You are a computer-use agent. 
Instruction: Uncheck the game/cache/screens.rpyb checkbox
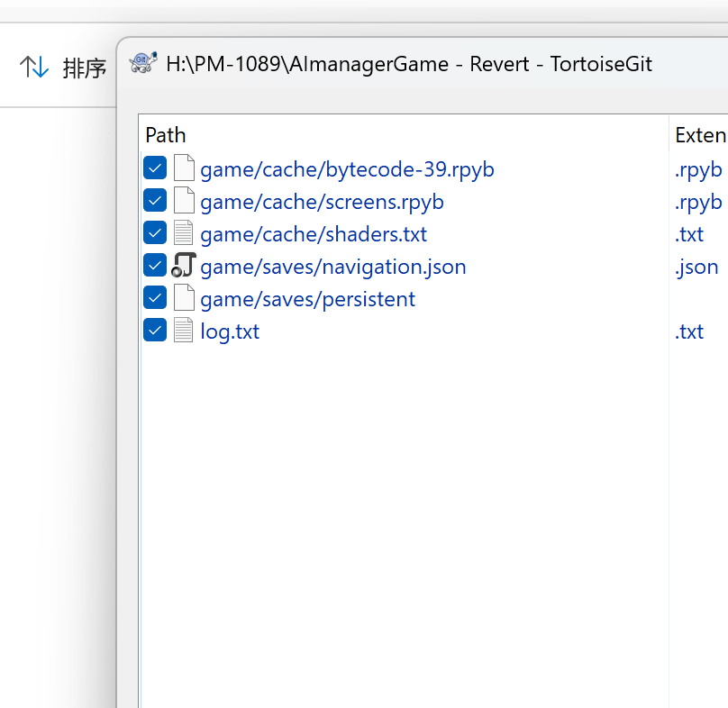tap(155, 200)
